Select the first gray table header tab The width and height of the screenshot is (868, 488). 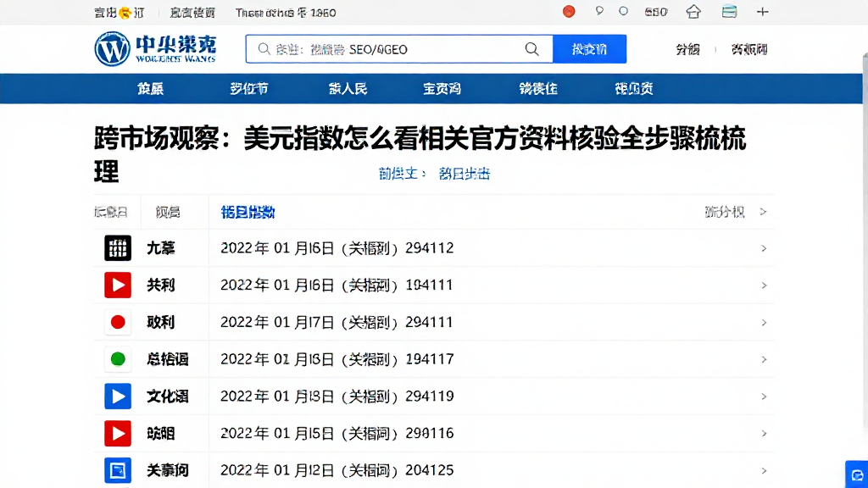(x=111, y=213)
